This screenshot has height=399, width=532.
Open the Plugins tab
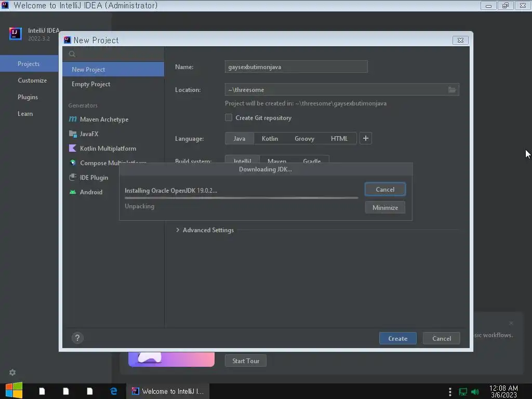[29, 97]
